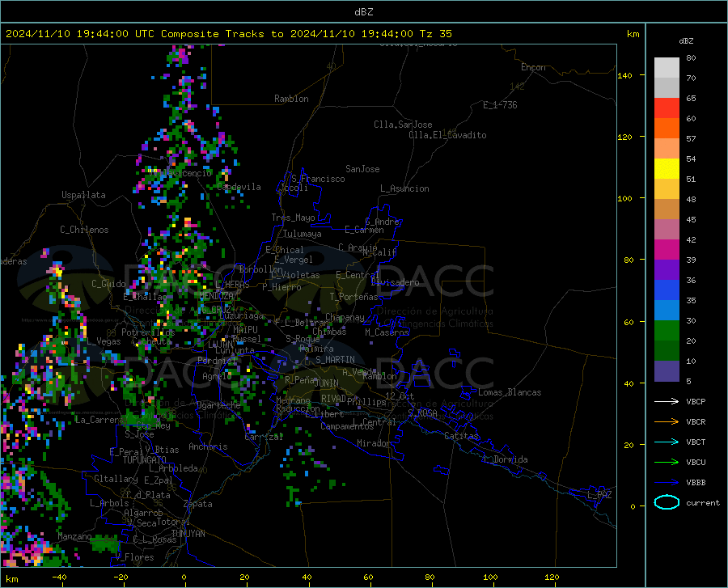Select the dark green swatch above 10 dBZ
The height and width of the screenshot is (588, 728).
tap(667, 351)
